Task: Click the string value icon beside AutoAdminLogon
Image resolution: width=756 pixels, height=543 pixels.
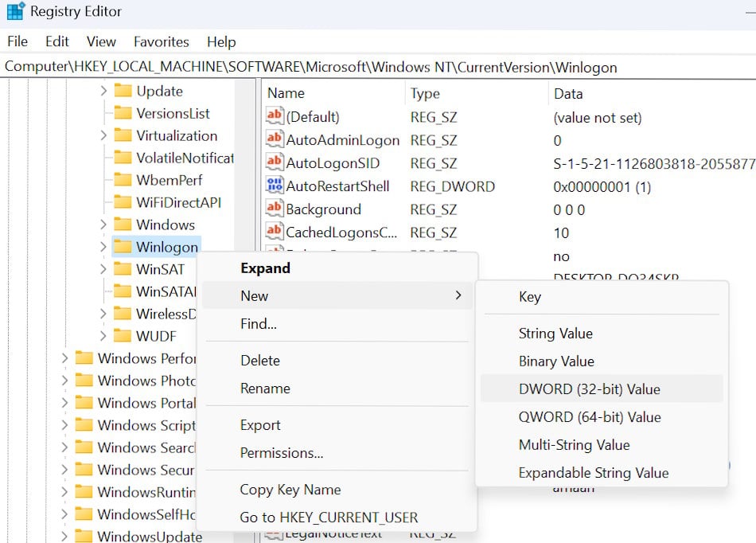Action: pyautogui.click(x=275, y=139)
